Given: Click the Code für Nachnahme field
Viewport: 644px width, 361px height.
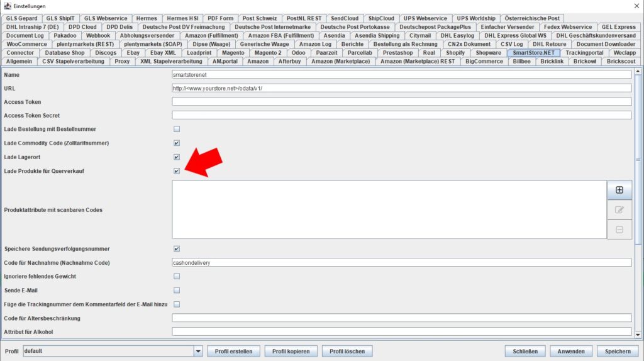Looking at the screenshot, I should 402,262.
